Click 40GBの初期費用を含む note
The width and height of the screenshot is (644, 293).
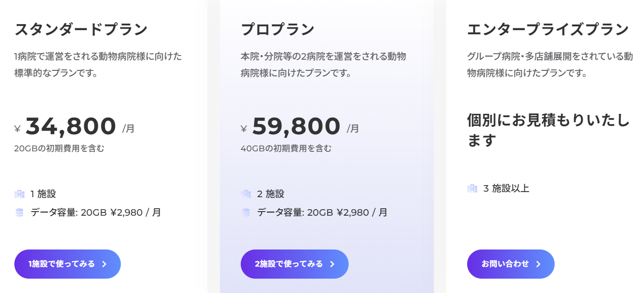[x=286, y=149]
